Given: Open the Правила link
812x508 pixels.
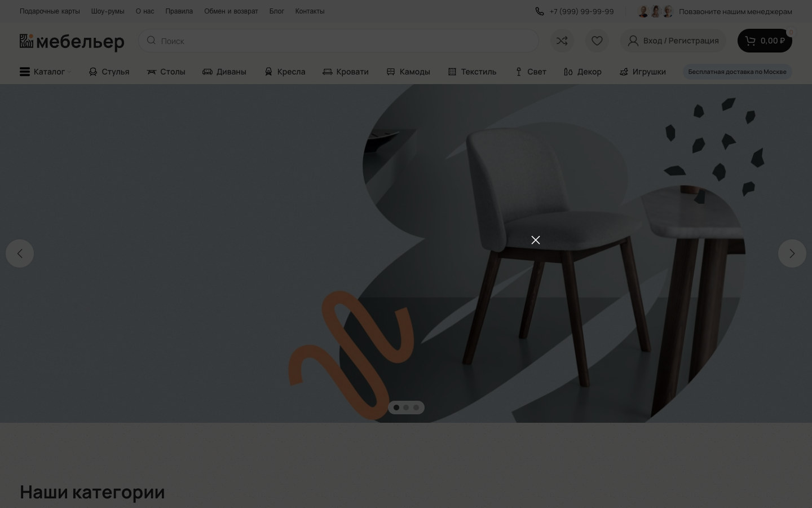Looking at the screenshot, I should point(179,11).
